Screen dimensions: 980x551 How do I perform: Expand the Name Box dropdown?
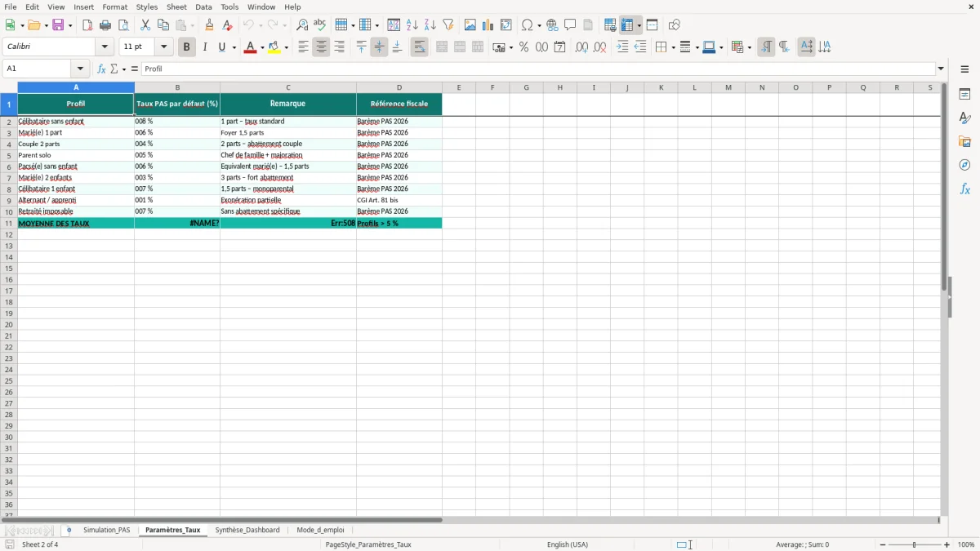tap(81, 69)
